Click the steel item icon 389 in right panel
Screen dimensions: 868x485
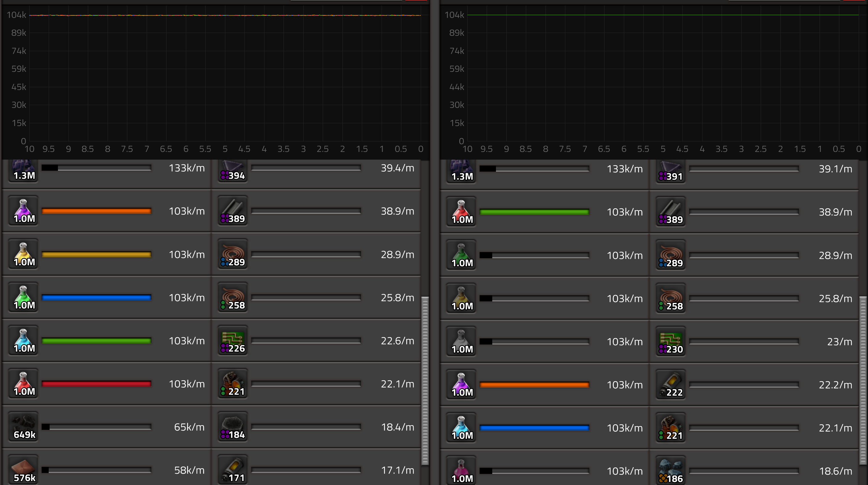(671, 211)
